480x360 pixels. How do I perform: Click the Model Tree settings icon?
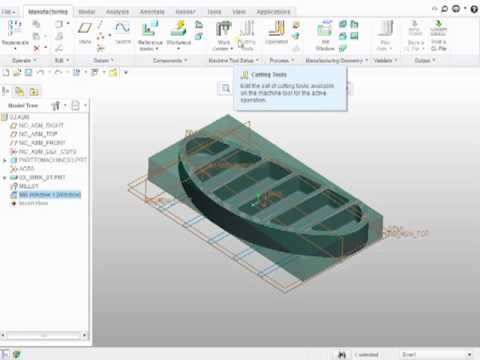pos(56,106)
